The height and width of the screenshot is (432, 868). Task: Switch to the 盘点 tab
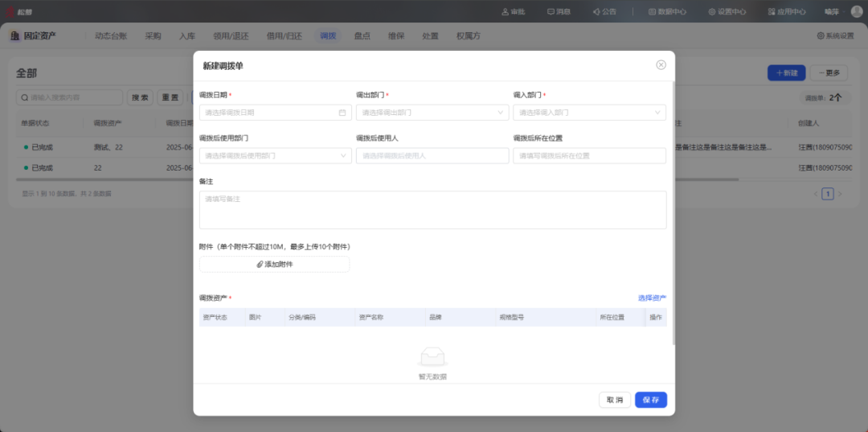362,36
